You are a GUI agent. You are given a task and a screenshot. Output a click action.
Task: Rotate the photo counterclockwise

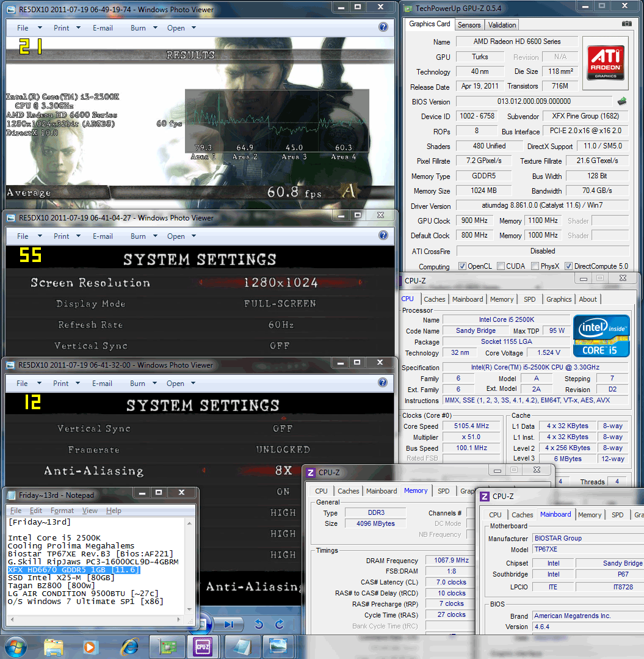pos(259,625)
